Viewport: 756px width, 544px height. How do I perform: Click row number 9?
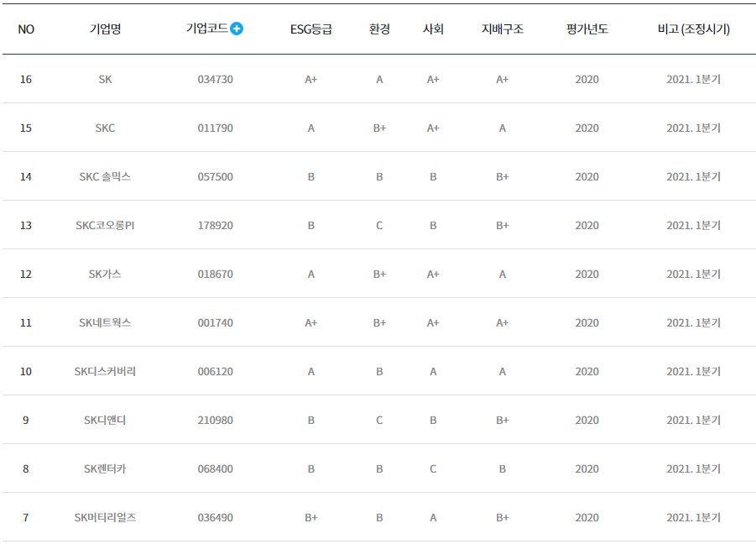click(26, 420)
